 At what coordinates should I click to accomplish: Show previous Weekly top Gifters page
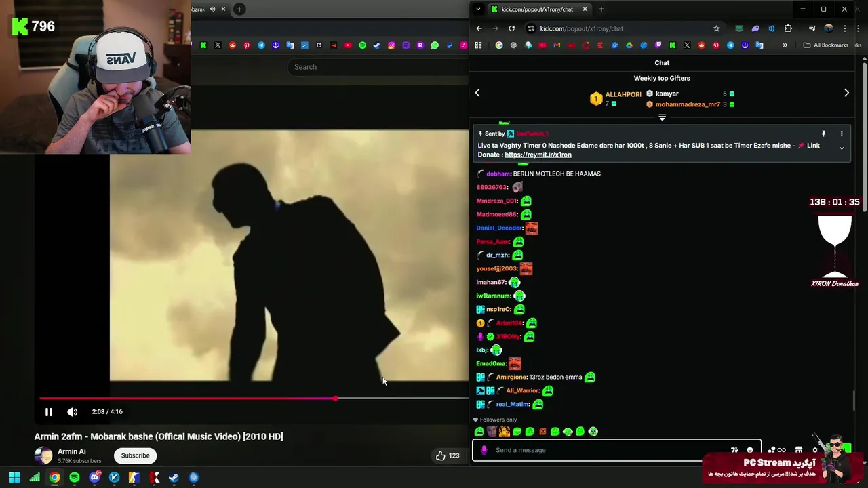(477, 93)
